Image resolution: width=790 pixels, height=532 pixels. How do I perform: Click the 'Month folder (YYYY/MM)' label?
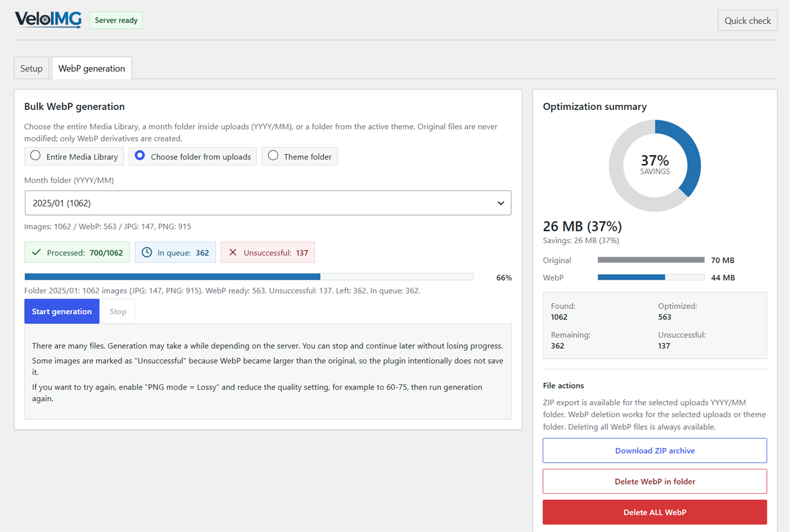pyautogui.click(x=69, y=181)
